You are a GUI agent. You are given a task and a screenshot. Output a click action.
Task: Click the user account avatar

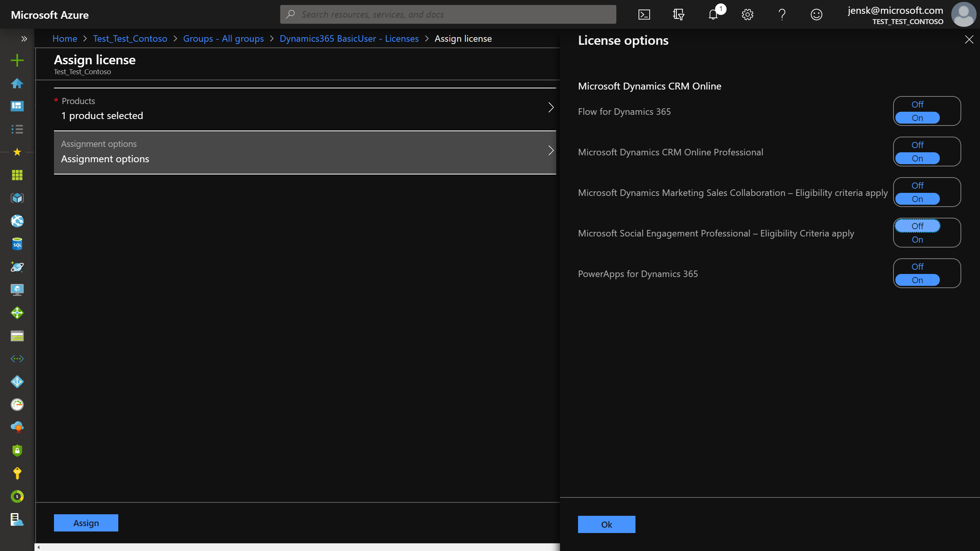click(x=964, y=15)
